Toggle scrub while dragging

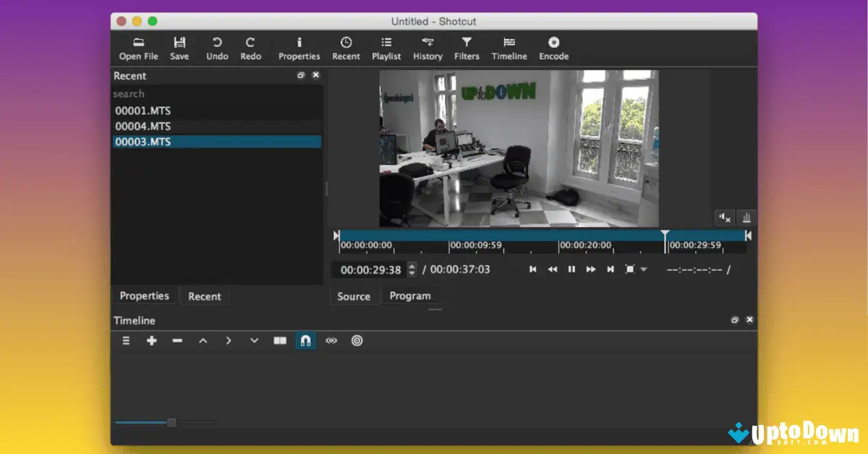pyautogui.click(x=331, y=340)
